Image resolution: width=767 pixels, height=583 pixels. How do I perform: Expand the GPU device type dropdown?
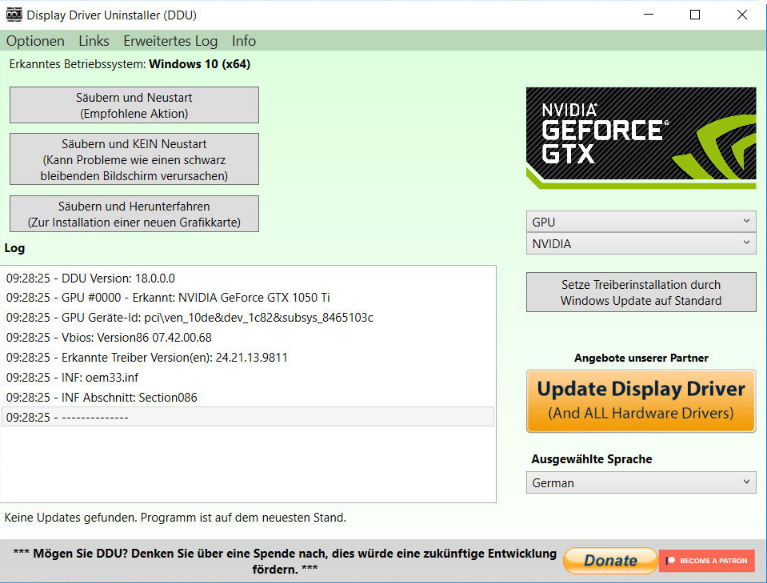pyautogui.click(x=641, y=222)
